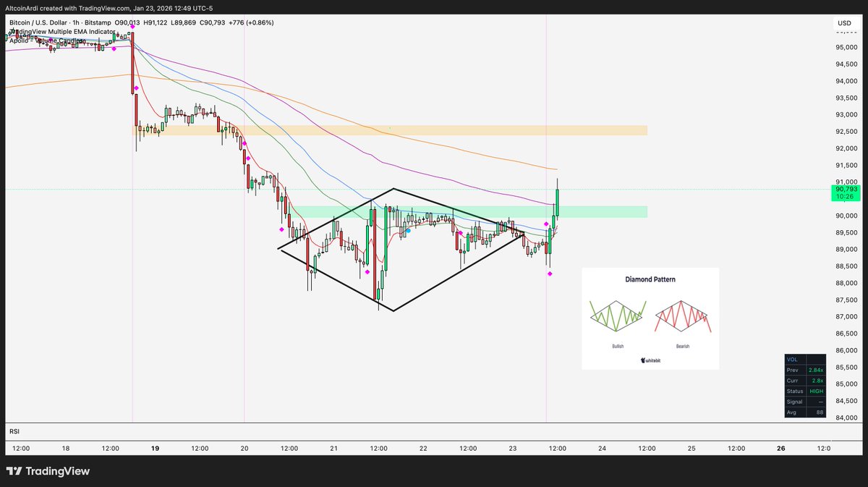The width and height of the screenshot is (868, 487).
Task: Click the Bullish diamond pattern illustration
Action: 616,316
